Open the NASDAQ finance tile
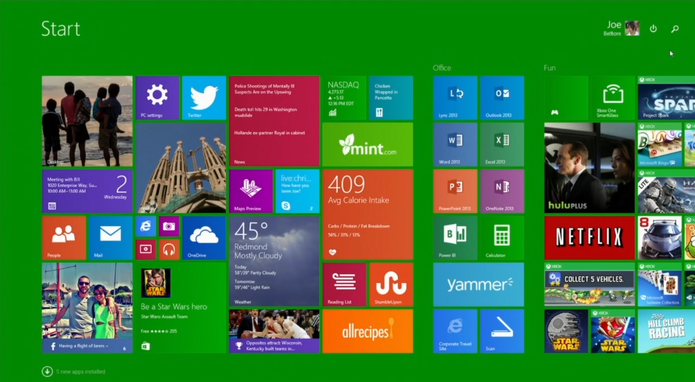Viewport: 695px width, 382px height. coord(344,97)
